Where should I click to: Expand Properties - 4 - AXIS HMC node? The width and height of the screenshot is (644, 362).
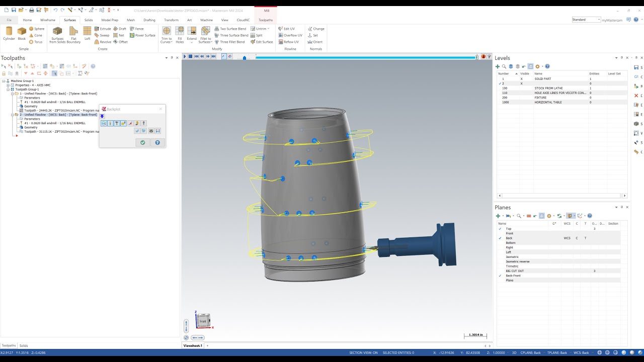(x=8, y=85)
